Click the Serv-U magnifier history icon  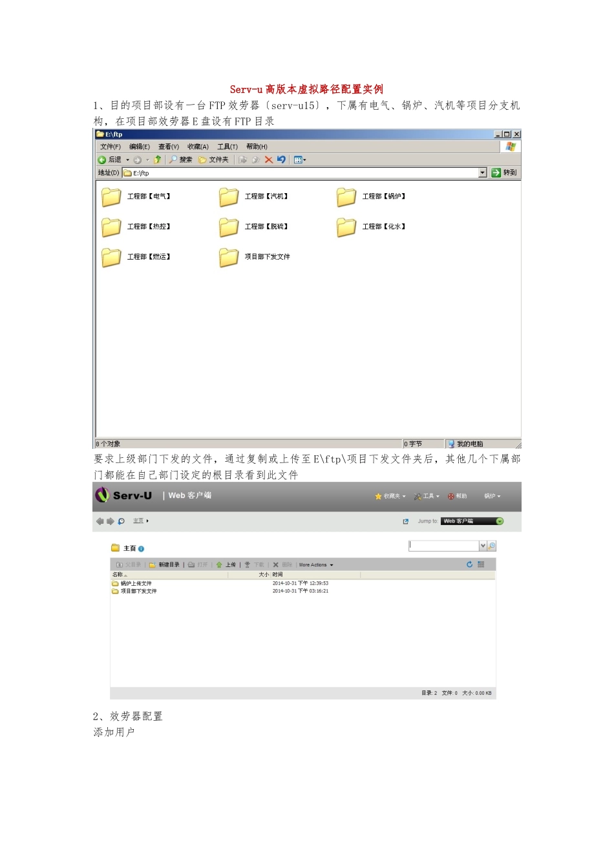point(121,521)
